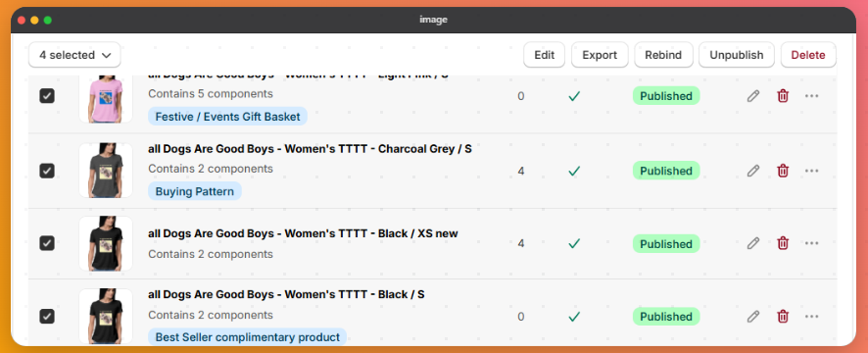This screenshot has height=353, width=868.
Task: Open more options for Black / S row
Action: point(811,317)
